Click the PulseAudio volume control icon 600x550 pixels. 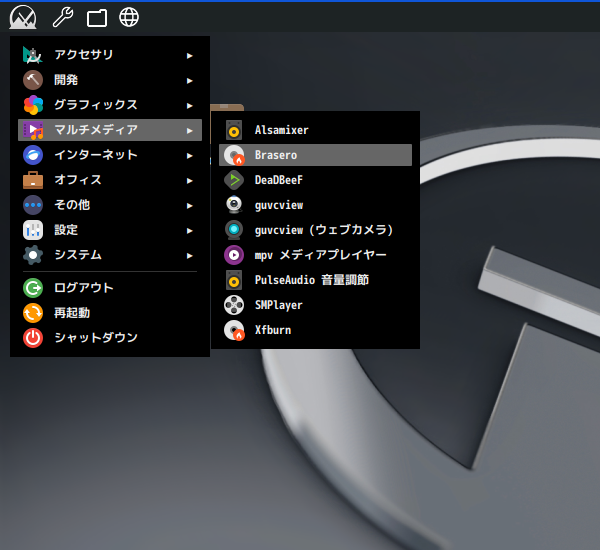pyautogui.click(x=234, y=280)
